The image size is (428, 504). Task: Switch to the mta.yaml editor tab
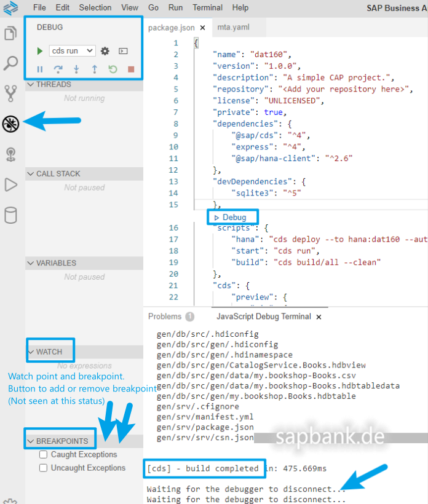pos(233,28)
